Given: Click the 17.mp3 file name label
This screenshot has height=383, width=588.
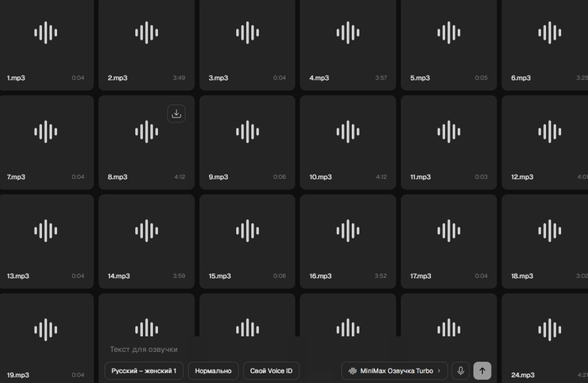Looking at the screenshot, I should [421, 276].
